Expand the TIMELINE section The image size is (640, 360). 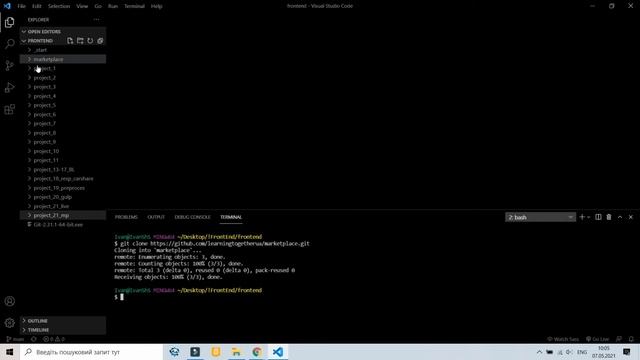point(63,330)
